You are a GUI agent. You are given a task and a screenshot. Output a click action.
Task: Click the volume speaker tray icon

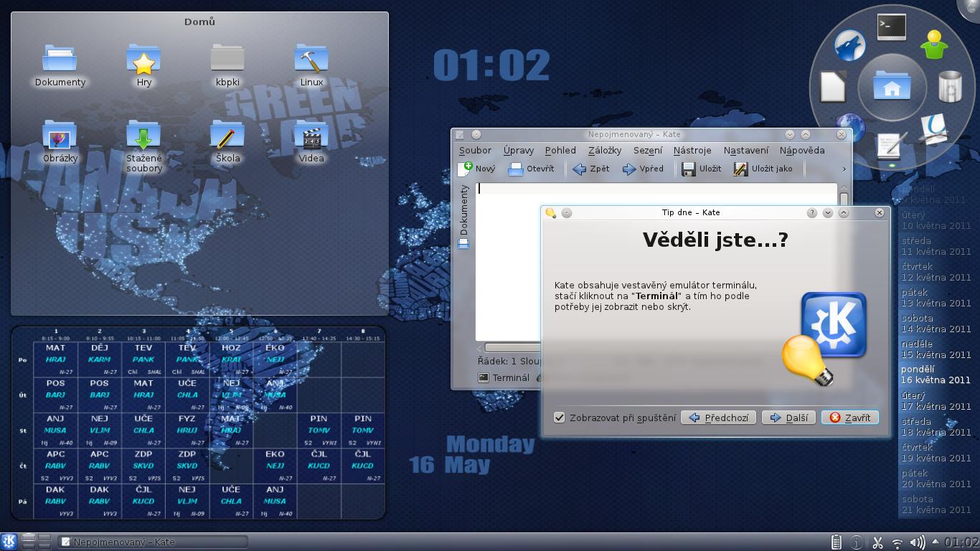[917, 542]
